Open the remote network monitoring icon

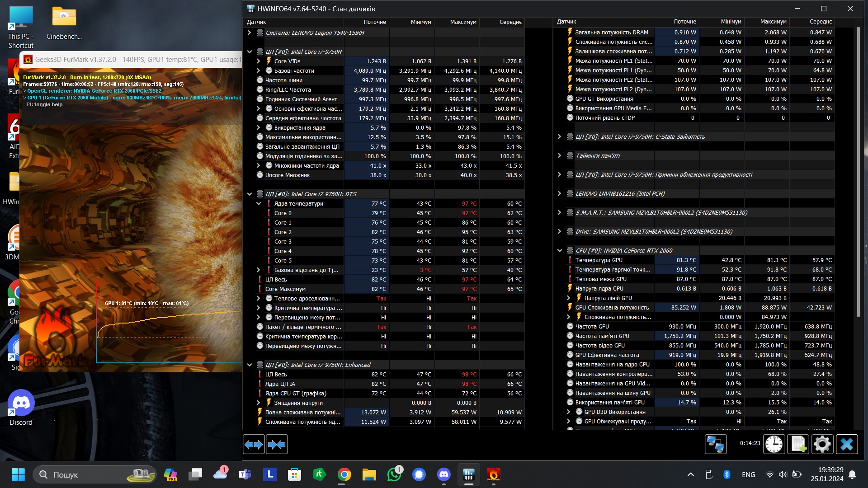click(x=715, y=444)
